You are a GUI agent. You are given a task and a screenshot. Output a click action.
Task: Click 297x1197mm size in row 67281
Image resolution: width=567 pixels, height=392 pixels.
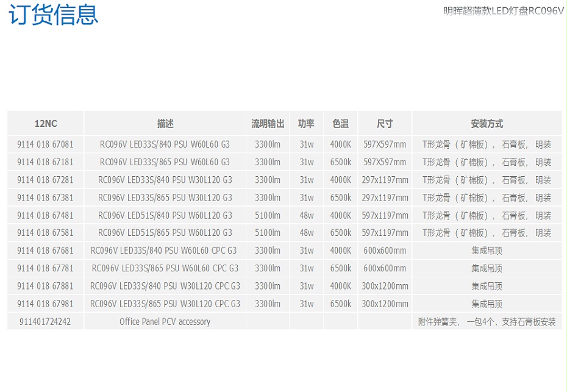point(385,180)
